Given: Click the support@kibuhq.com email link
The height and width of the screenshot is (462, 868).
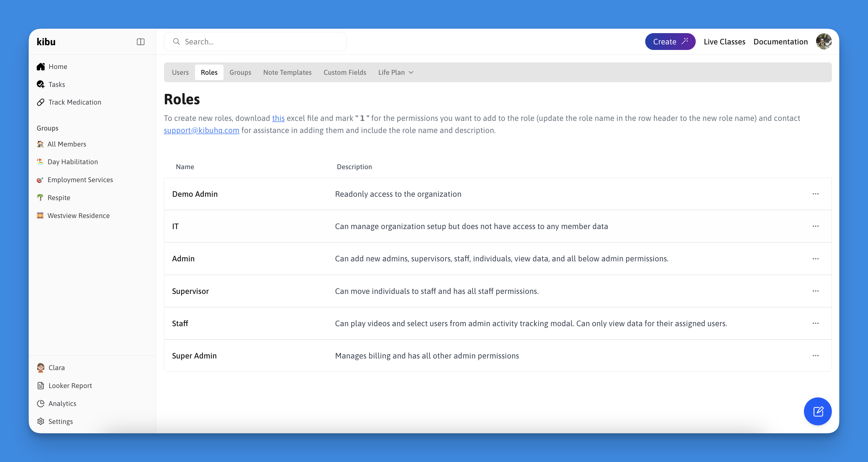Looking at the screenshot, I should [201, 130].
